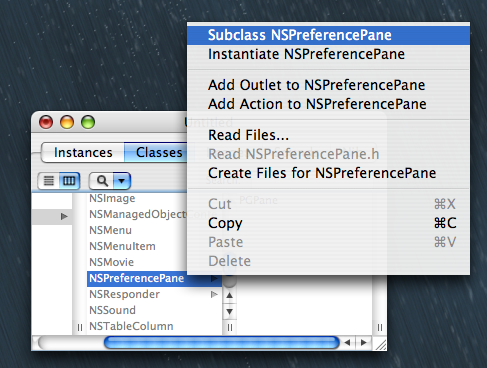Open the search options dropdown arrow

pos(121,181)
